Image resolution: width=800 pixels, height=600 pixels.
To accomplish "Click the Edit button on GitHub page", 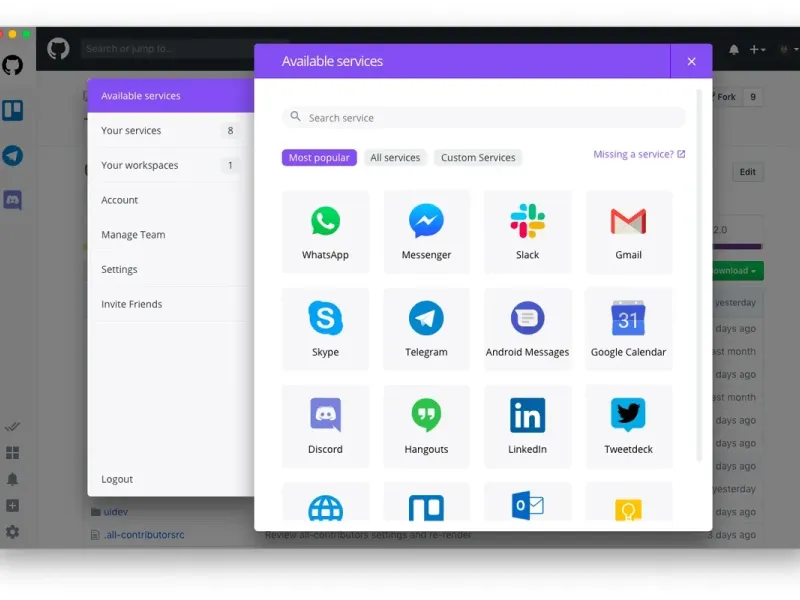I will coord(747,172).
